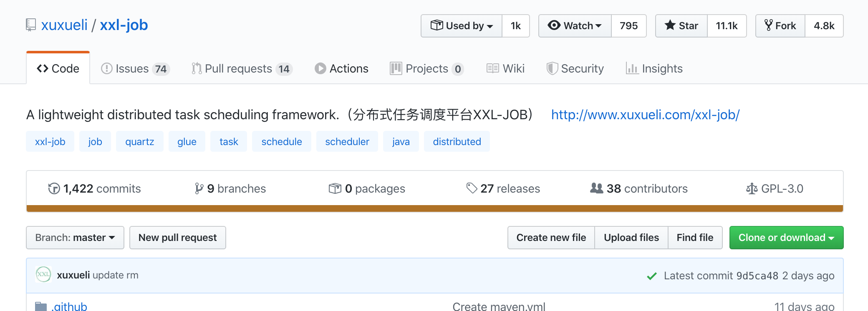Open the Security tab

(575, 68)
